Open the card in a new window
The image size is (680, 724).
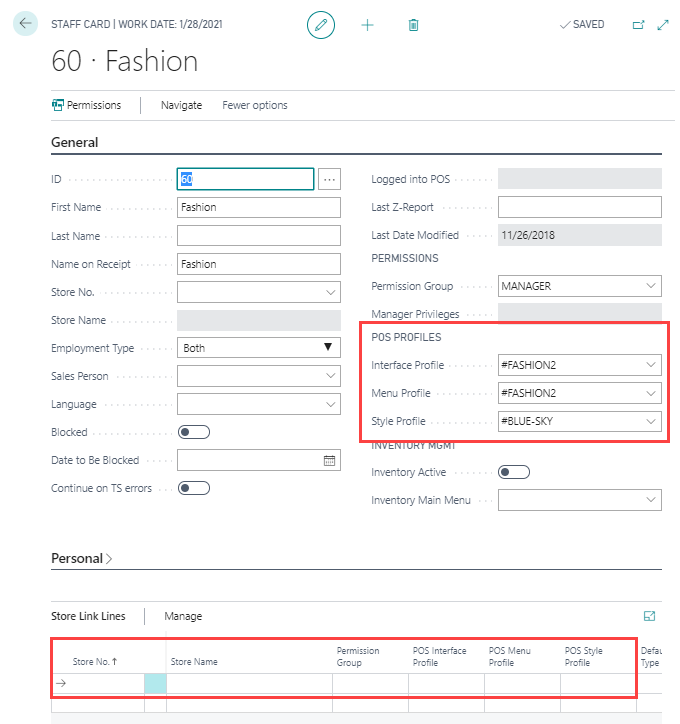pyautogui.click(x=639, y=25)
